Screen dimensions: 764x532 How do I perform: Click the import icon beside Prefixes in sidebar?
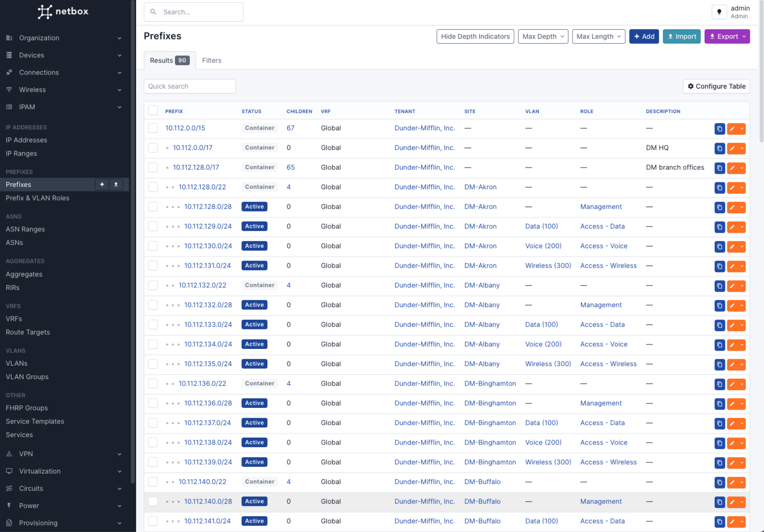click(116, 184)
